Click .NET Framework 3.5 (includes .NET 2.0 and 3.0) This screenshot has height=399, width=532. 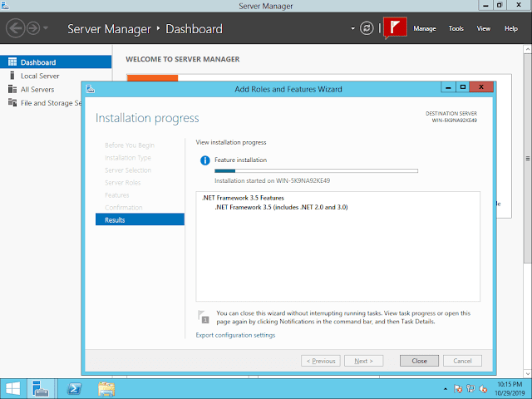pyautogui.click(x=281, y=207)
